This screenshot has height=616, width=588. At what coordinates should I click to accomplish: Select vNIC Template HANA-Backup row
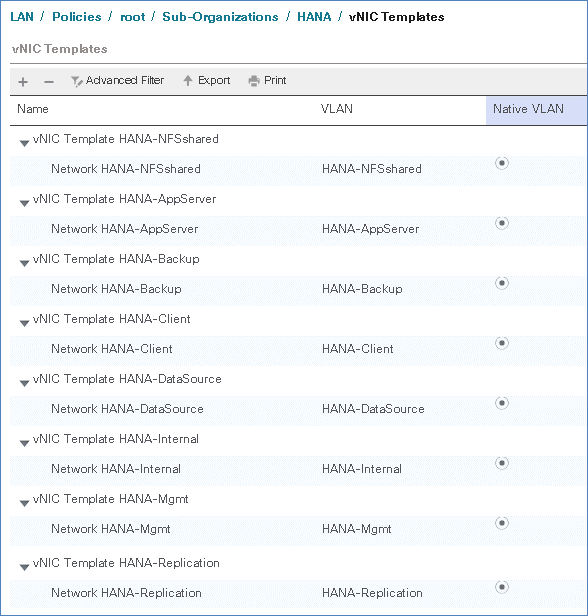click(299, 259)
